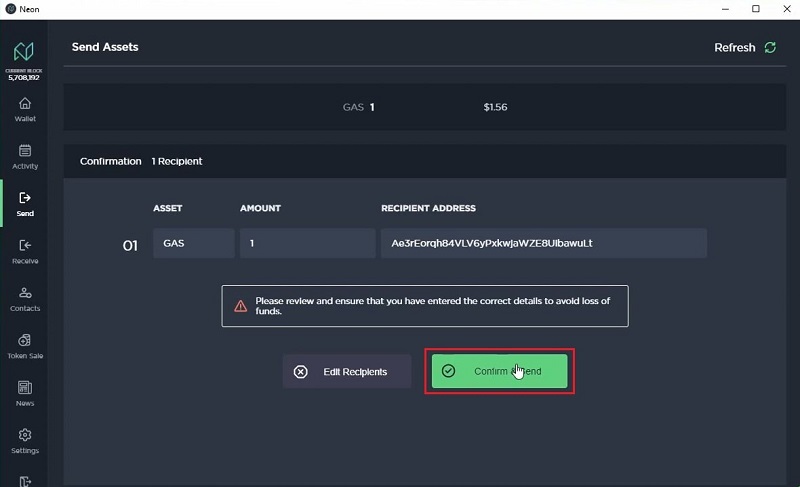This screenshot has width=800, height=487.
Task: Click the red warning triangle icon
Action: (x=240, y=306)
